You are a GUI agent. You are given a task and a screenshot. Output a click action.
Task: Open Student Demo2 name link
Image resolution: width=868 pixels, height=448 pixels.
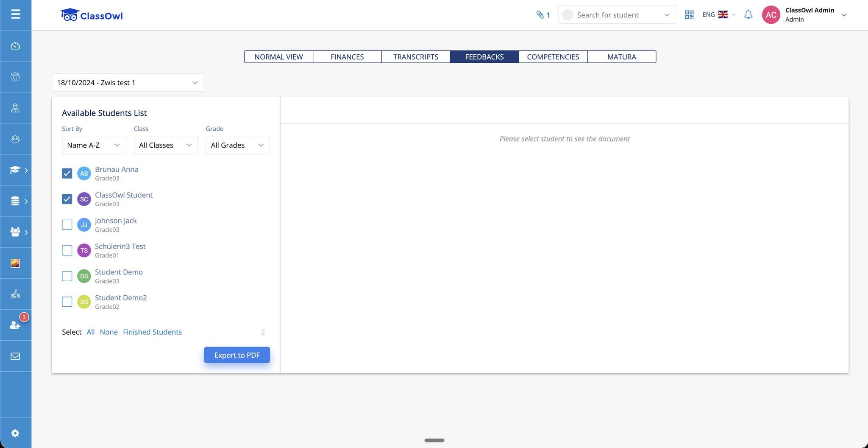click(x=121, y=297)
